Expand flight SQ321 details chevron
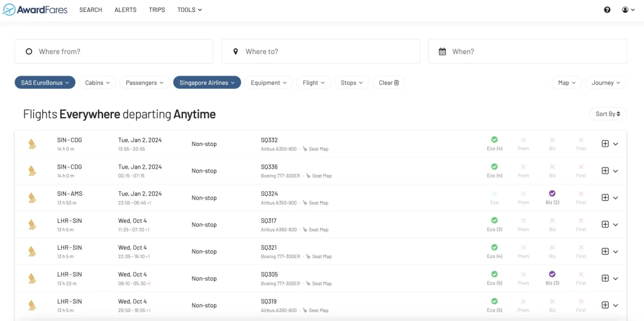644x321 pixels. (615, 252)
